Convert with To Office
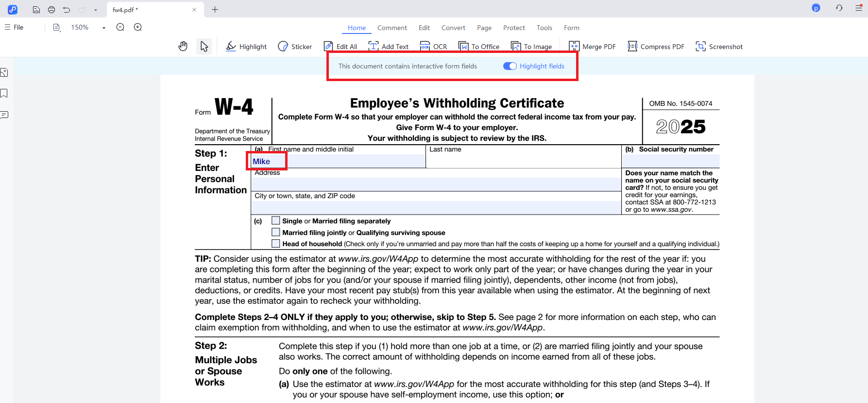Viewport: 868px width, 403px height. tap(479, 47)
